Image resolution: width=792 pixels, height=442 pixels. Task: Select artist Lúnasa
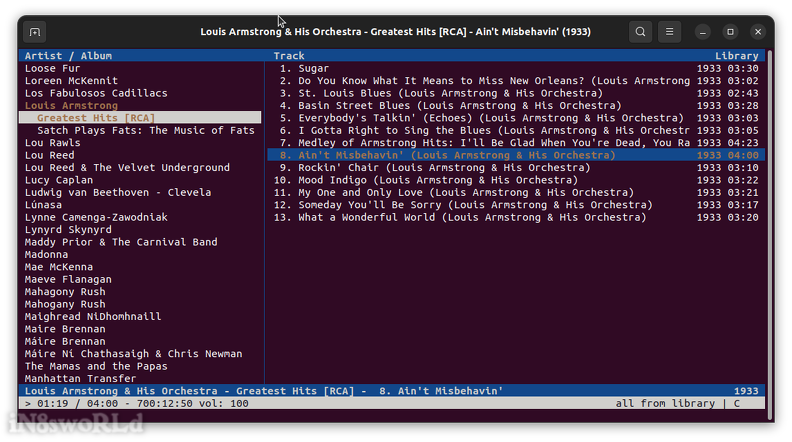[43, 205]
